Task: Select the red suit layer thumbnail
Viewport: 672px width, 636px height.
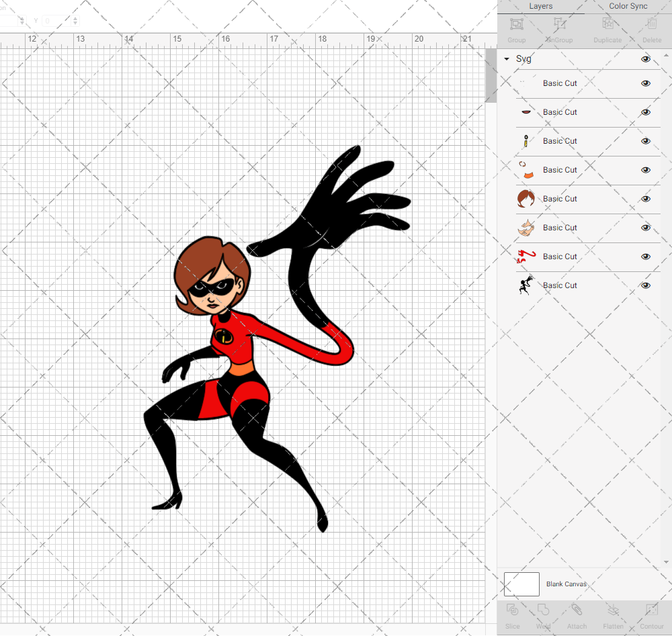Action: [x=526, y=257]
